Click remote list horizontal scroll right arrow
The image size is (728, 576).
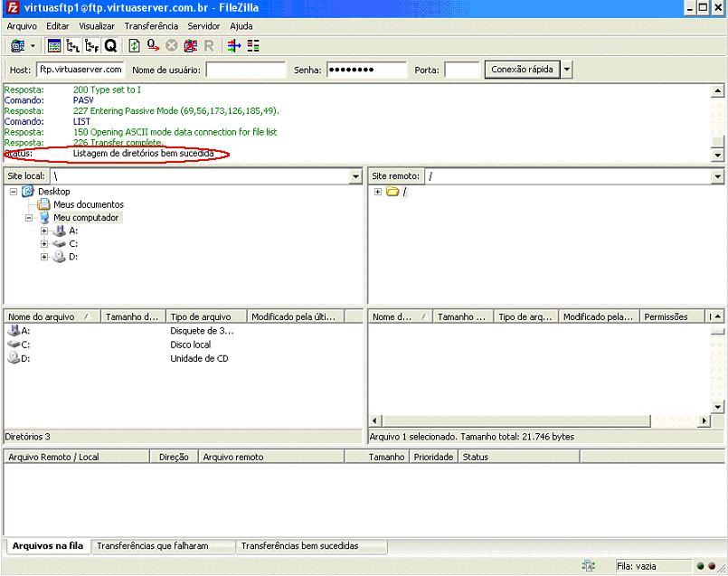pyautogui.click(x=704, y=421)
